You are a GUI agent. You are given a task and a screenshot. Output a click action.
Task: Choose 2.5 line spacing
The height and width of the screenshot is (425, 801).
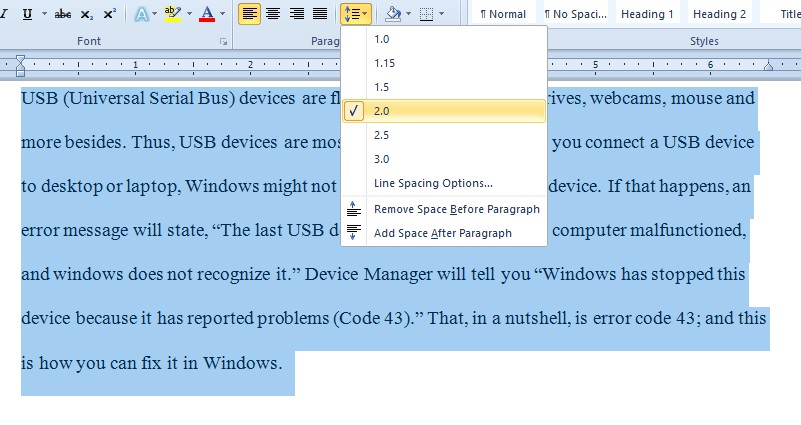(x=444, y=135)
